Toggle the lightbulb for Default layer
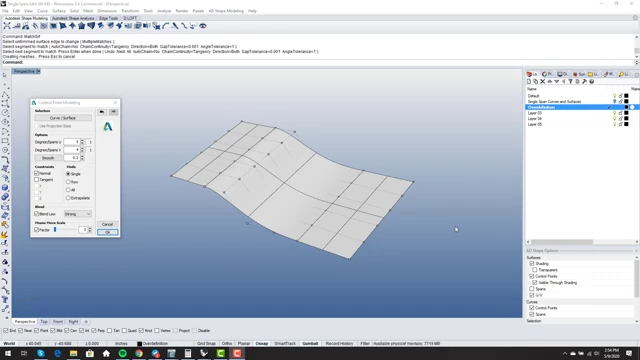Viewport: 640px width, 360px height. tap(614, 96)
